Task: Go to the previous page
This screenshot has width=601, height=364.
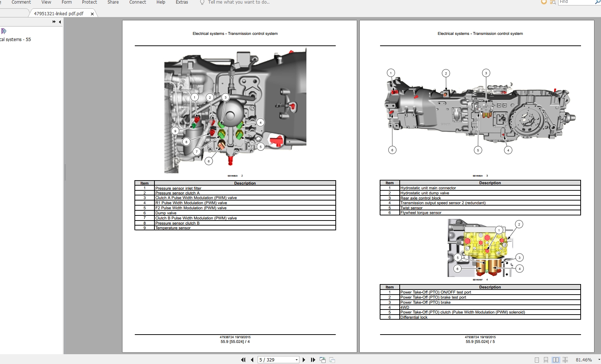Action: [x=252, y=360]
